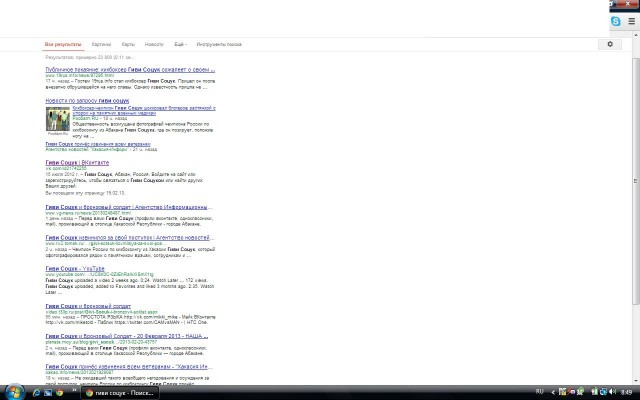The width and height of the screenshot is (640, 400).
Task: Open the RU language indicator
Action: [539, 391]
